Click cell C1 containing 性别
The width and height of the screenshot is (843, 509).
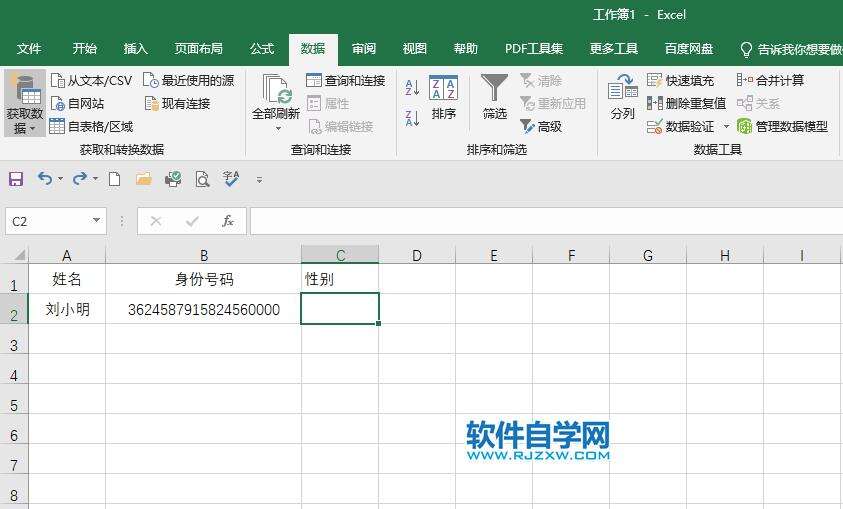340,278
